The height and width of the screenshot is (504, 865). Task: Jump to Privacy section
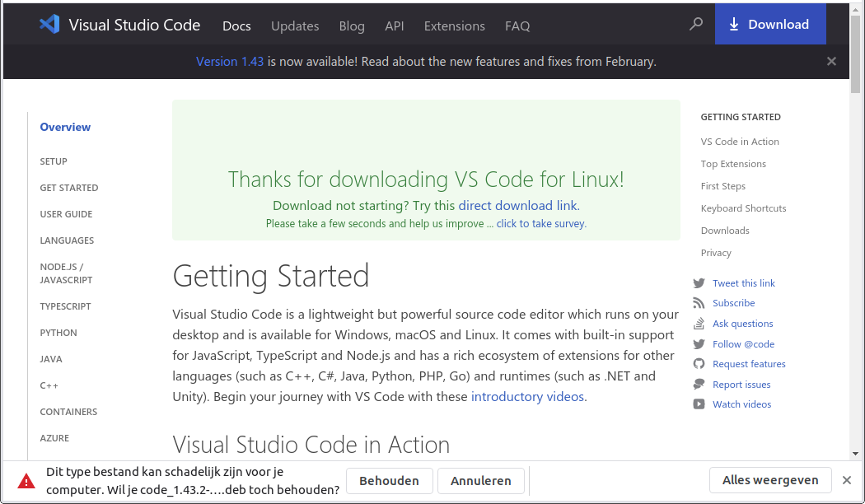pos(716,253)
